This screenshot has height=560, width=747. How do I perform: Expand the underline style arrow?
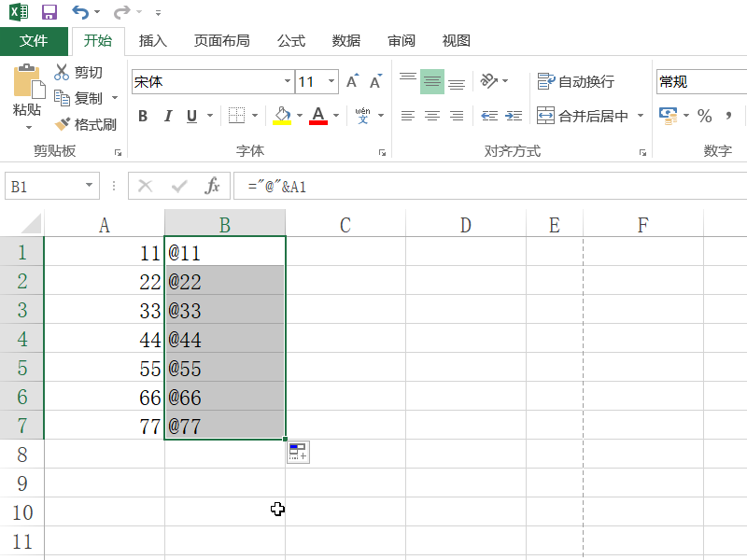coord(210,116)
